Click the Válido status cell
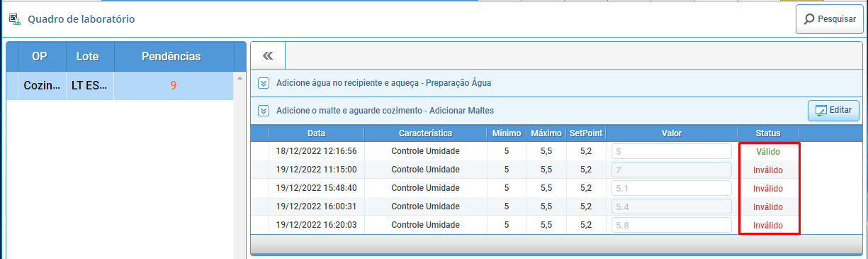The height and width of the screenshot is (259, 868). tap(768, 151)
